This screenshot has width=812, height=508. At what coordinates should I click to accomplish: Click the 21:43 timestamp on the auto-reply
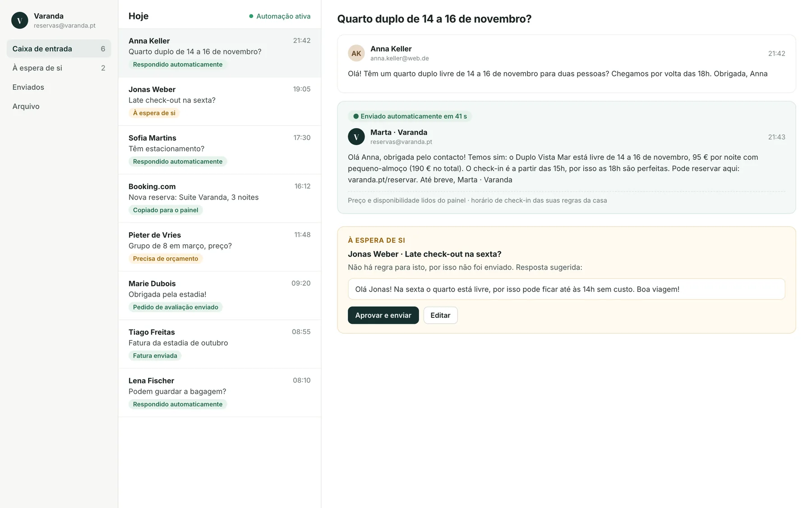coord(776,137)
